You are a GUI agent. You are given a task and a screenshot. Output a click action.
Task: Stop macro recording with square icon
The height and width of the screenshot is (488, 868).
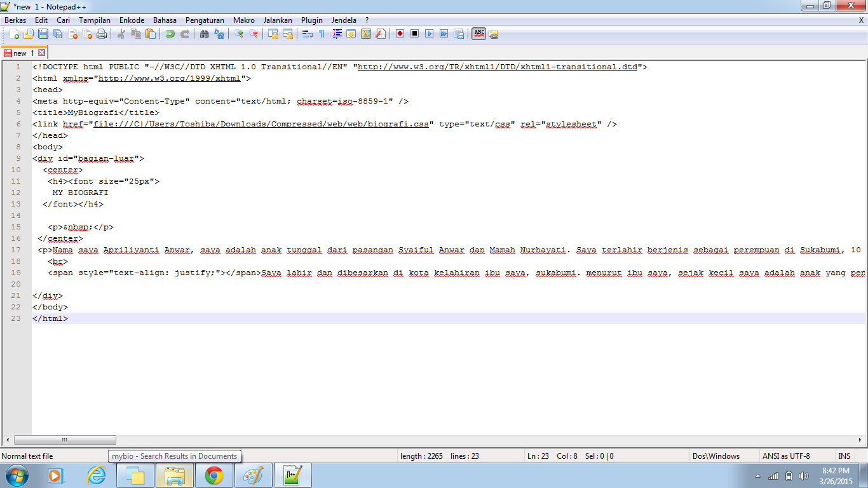coord(414,34)
